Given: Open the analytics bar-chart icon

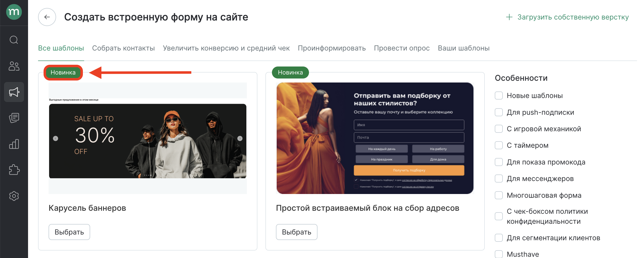Looking at the screenshot, I should (14, 144).
